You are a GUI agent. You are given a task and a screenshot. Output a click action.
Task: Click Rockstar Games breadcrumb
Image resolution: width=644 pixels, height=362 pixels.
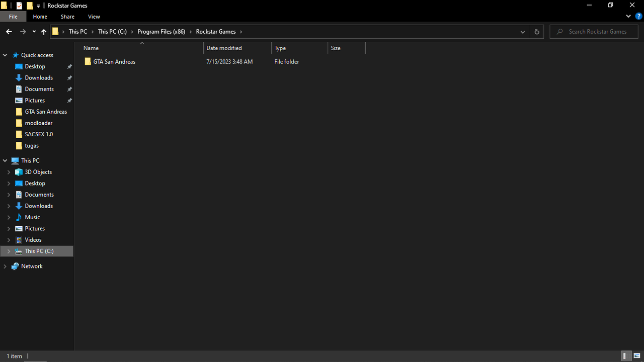(x=216, y=31)
